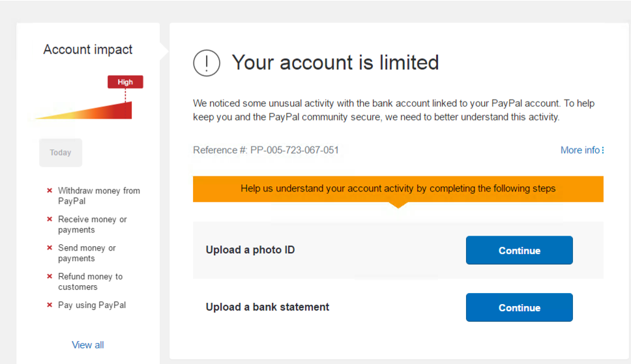Image resolution: width=631 pixels, height=364 pixels.
Task: Click the Your account is limited heading
Action: pyautogui.click(x=335, y=63)
